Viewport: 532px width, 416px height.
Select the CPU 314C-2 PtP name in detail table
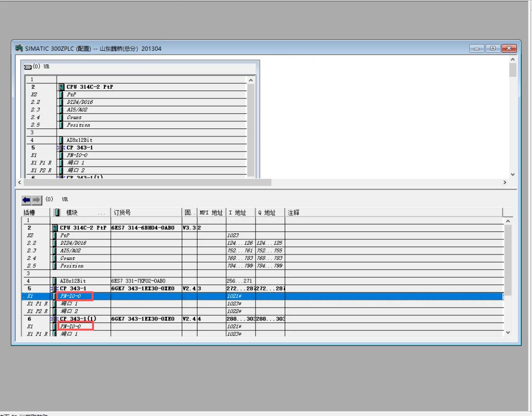(83, 228)
